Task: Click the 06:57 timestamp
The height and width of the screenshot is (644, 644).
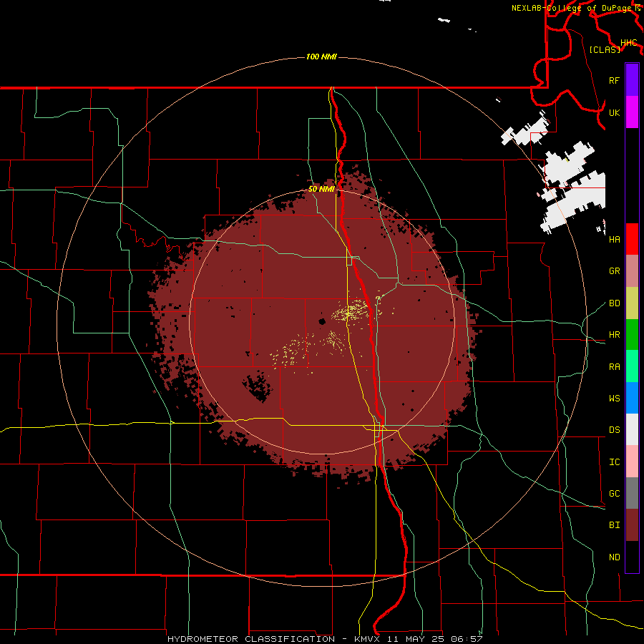Action: pyautogui.click(x=467, y=639)
